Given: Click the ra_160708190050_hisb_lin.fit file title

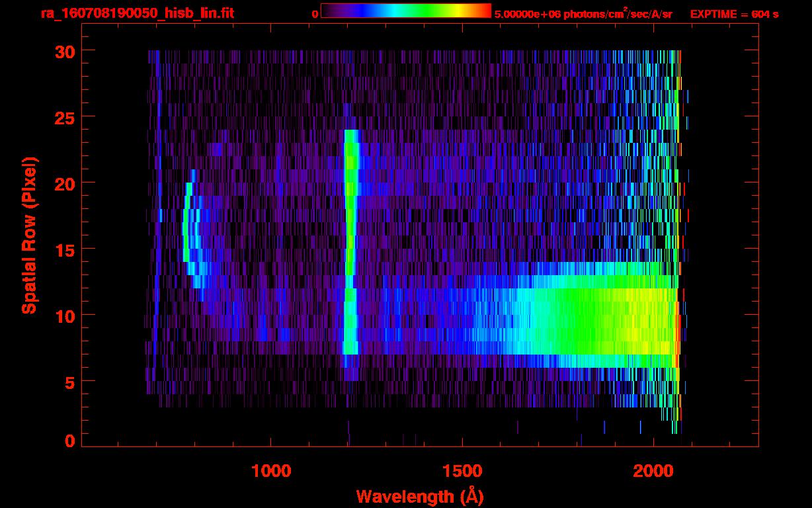Looking at the screenshot, I should tap(137, 13).
